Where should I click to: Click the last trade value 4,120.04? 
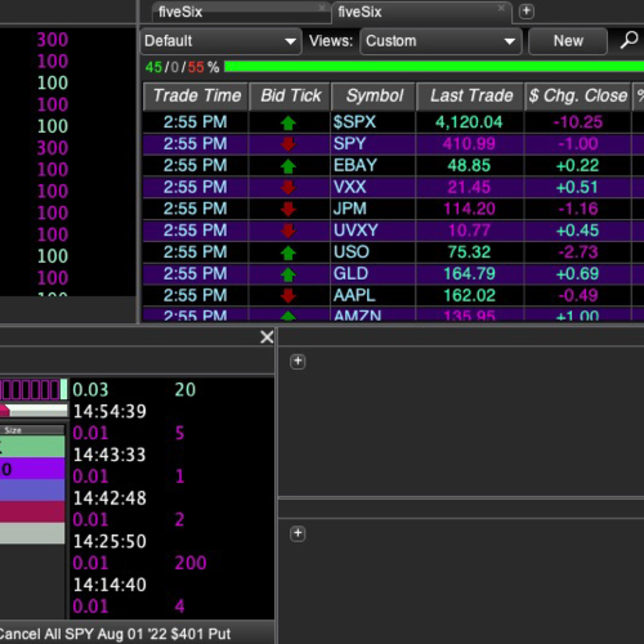pos(469,122)
